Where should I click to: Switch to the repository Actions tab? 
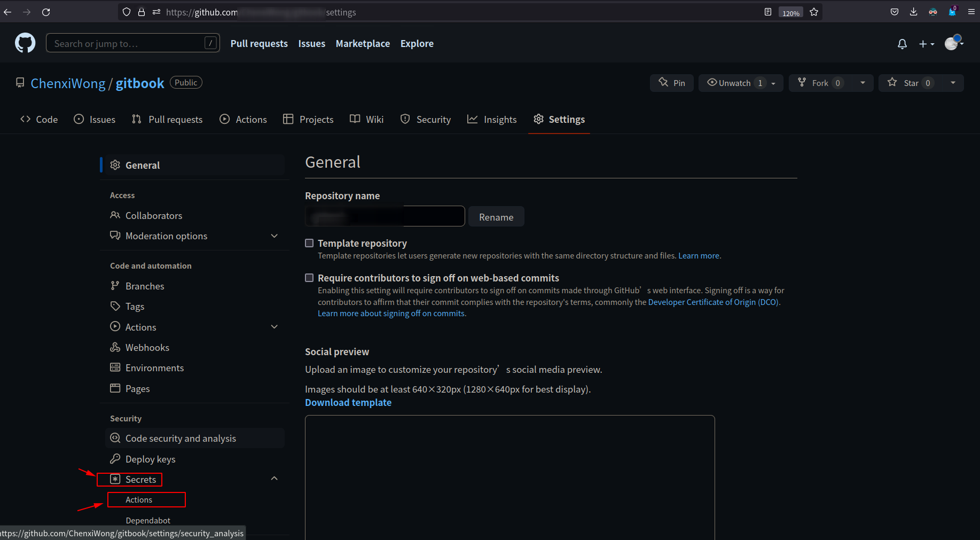tap(243, 119)
